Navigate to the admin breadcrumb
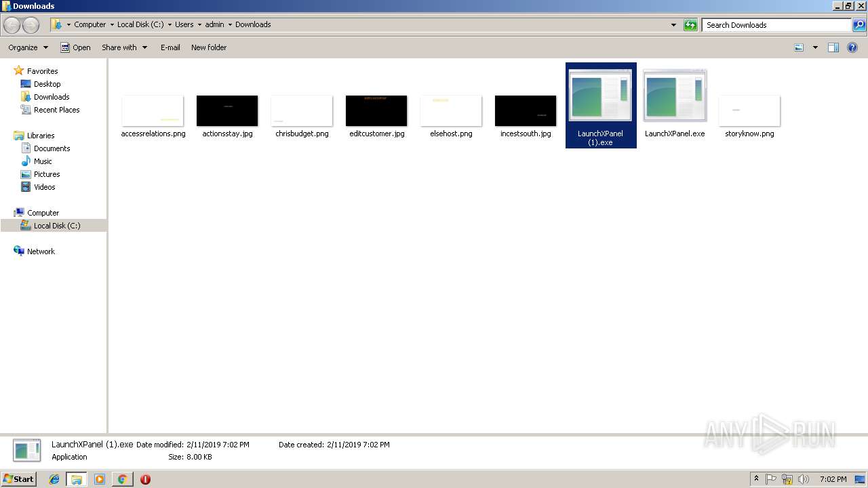This screenshot has width=868, height=488. click(214, 24)
